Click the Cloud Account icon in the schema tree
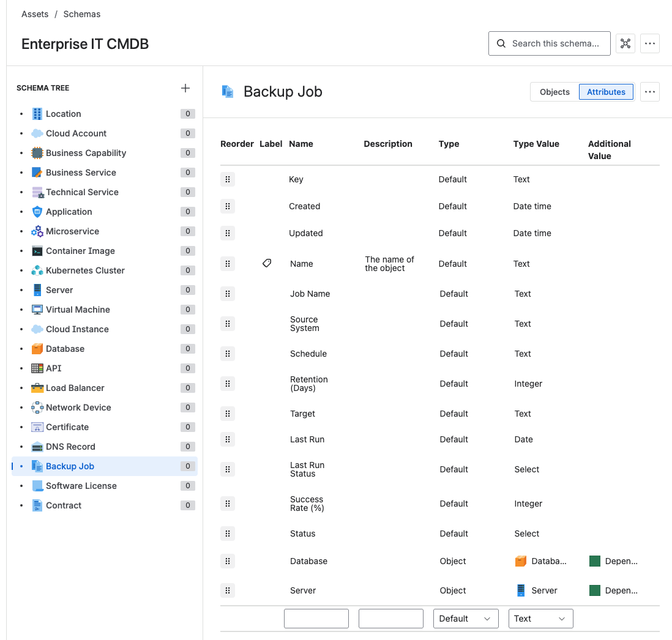Screen dimensions: 672x640 (37, 133)
